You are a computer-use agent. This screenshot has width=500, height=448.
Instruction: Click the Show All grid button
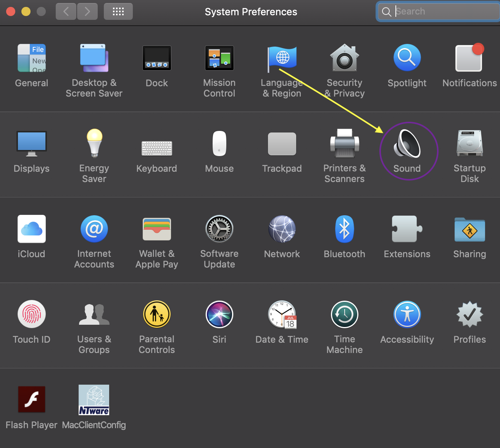pyautogui.click(x=118, y=11)
